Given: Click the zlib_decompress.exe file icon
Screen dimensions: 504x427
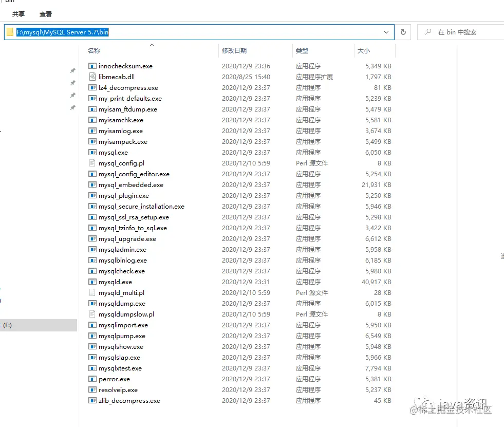Looking at the screenshot, I should 92,401.
